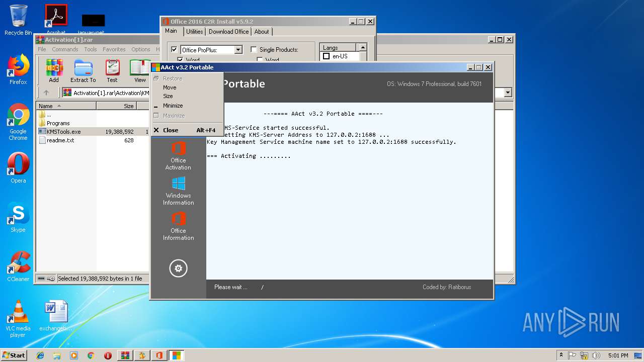644x362 pixels.
Task: Open WinRAR Favorites menu
Action: click(x=114, y=49)
